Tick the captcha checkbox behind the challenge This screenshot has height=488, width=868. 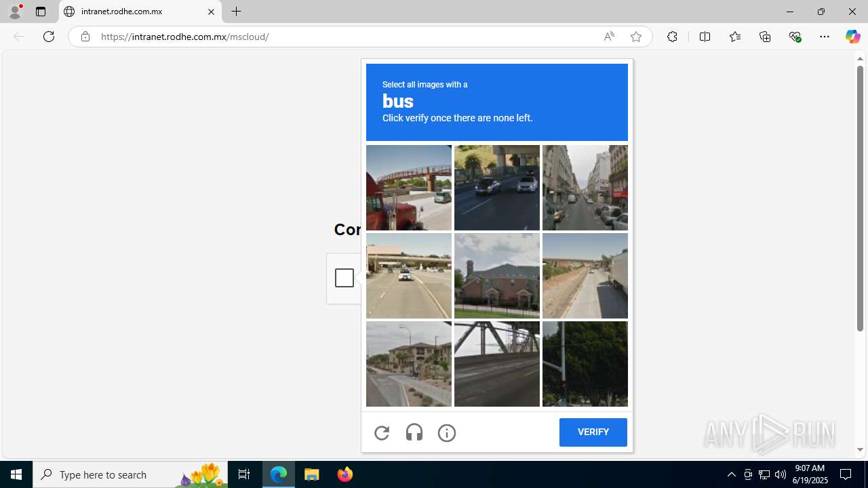pos(344,278)
